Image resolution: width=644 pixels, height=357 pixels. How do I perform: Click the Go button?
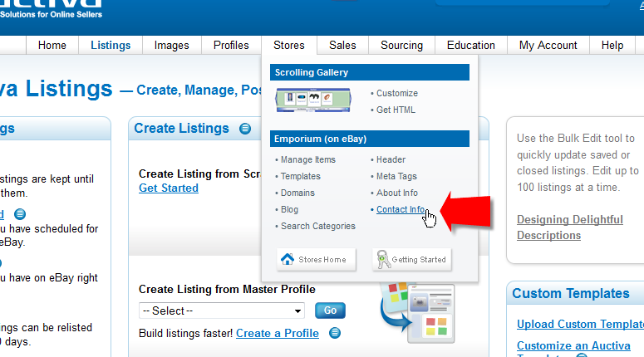[330, 311]
